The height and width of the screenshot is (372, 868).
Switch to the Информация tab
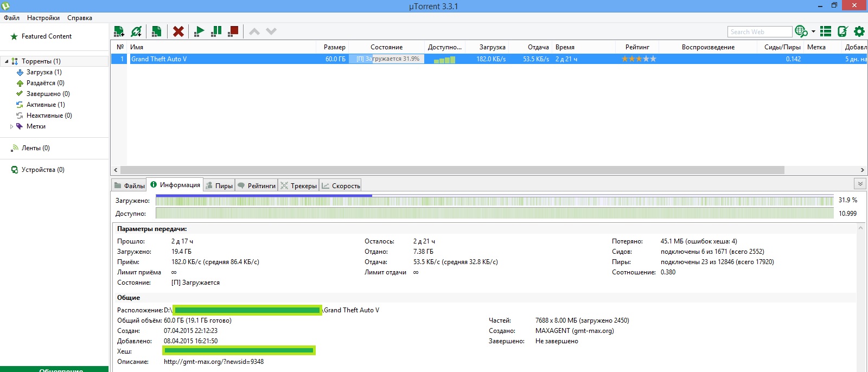(175, 185)
